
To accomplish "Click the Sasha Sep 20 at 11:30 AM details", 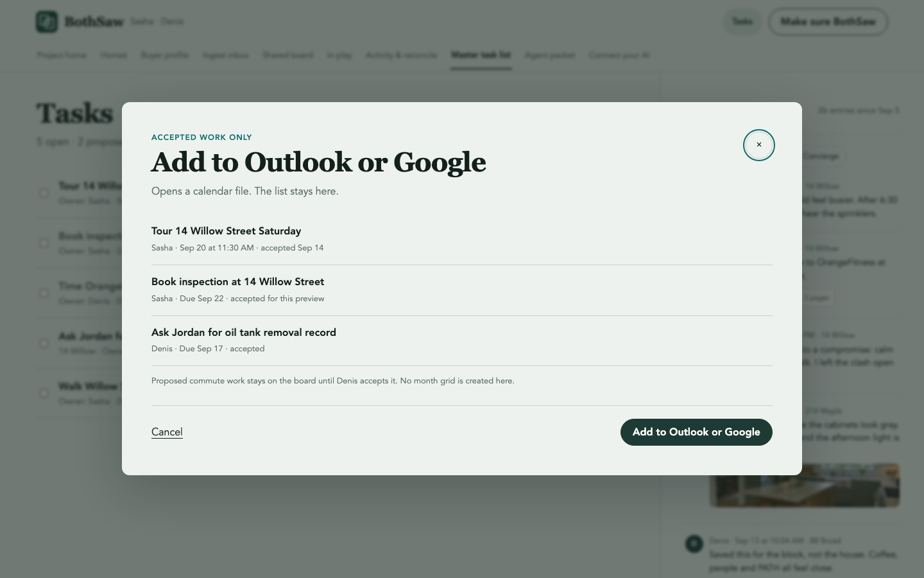I will click(237, 248).
